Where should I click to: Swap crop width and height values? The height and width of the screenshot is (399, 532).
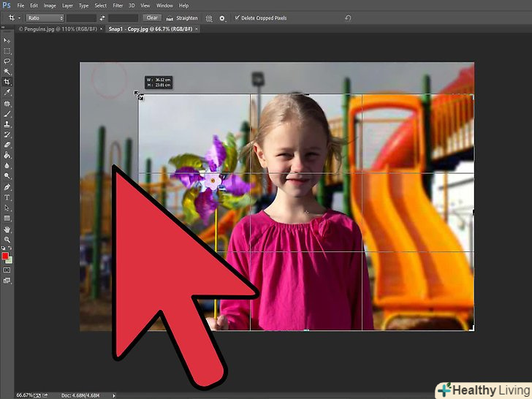click(103, 18)
